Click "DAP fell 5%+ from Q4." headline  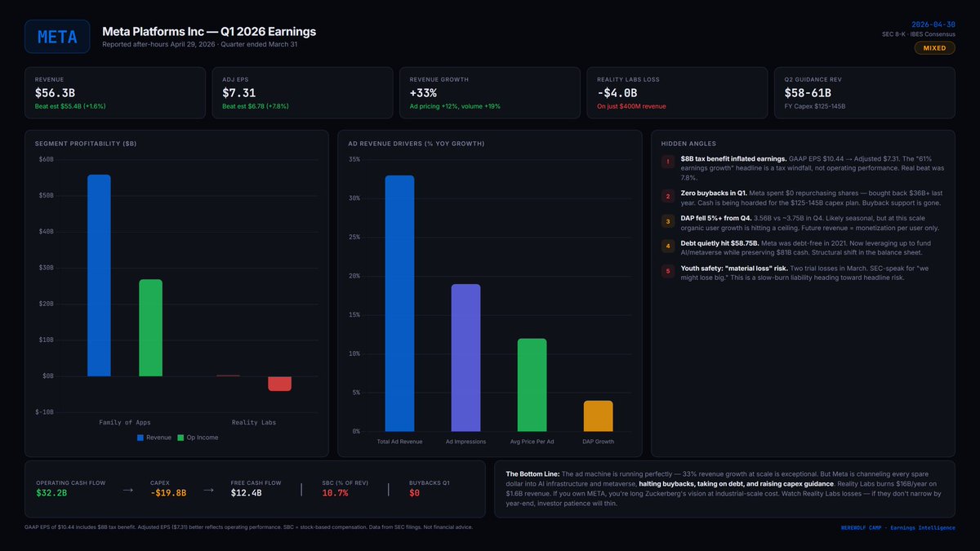coord(716,217)
